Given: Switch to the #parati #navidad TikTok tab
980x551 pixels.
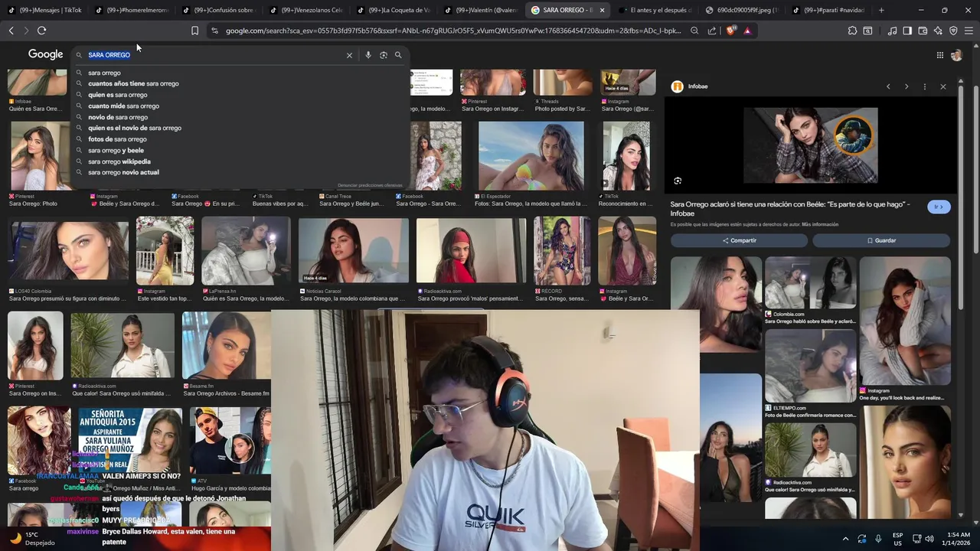Looking at the screenshot, I should pyautogui.click(x=828, y=10).
